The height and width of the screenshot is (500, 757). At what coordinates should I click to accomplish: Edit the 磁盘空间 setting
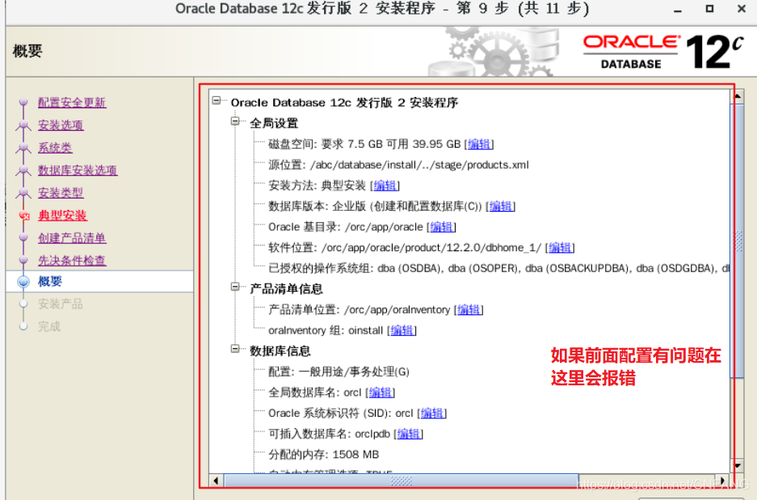[x=479, y=144]
